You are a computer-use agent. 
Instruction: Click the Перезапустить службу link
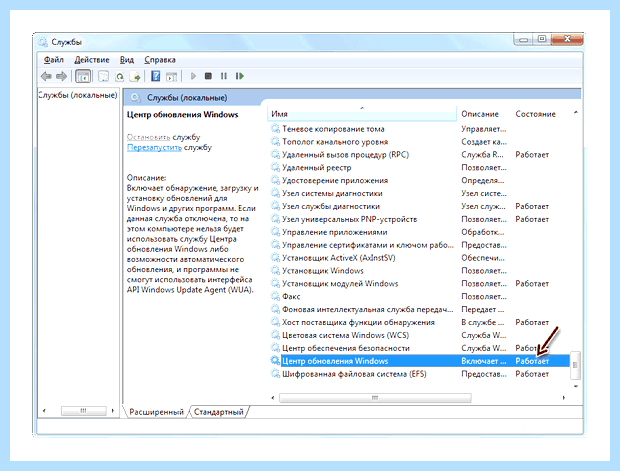tap(154, 147)
